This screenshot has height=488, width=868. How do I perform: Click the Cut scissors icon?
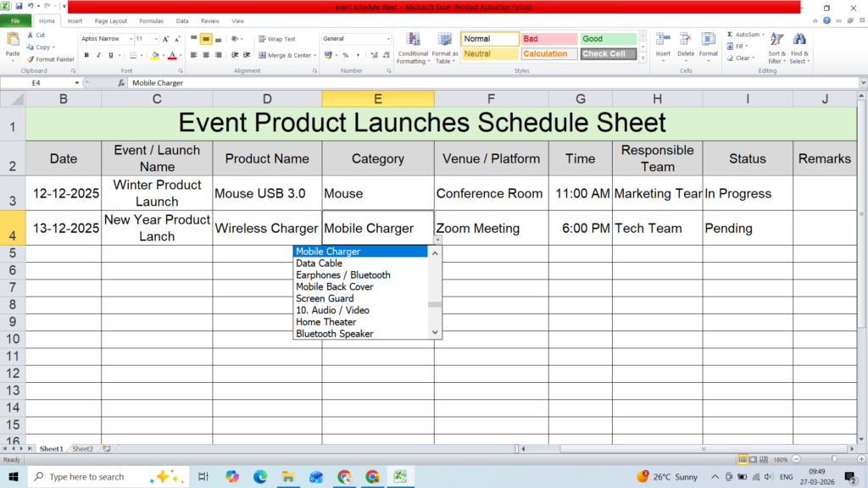tap(31, 35)
